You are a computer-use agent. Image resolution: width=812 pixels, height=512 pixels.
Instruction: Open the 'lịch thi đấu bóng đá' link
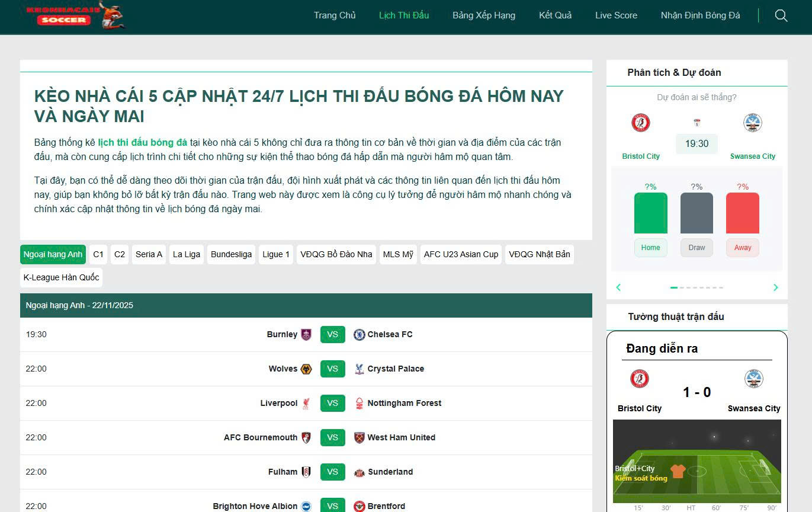click(142, 142)
